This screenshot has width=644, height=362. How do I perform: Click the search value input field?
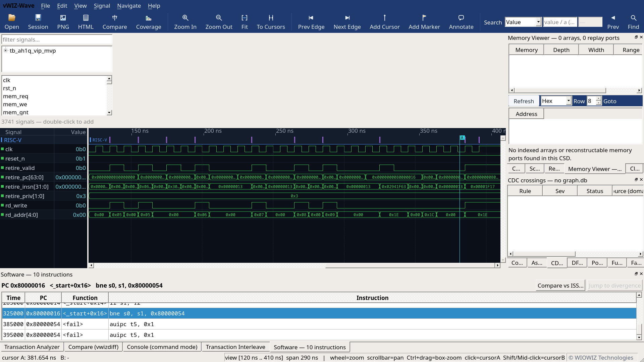[560, 22]
